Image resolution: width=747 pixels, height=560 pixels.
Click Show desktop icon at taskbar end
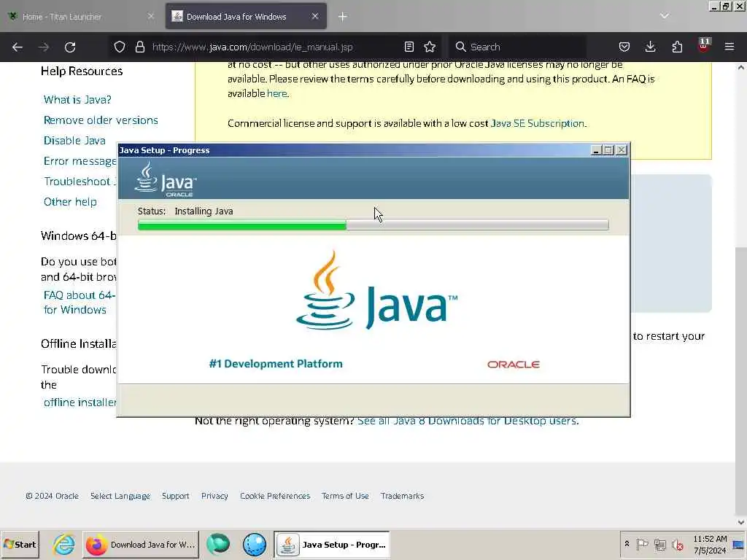(740, 544)
